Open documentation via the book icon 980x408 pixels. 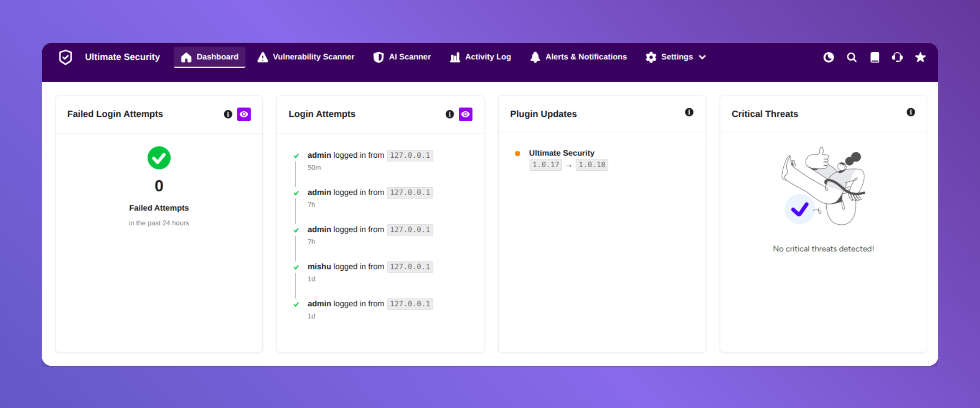pyautogui.click(x=875, y=57)
